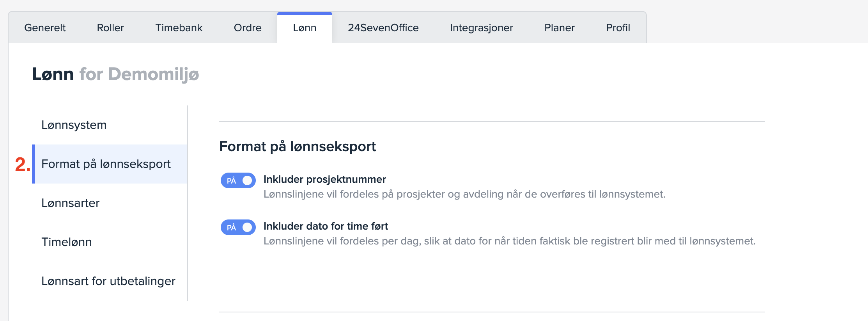The height and width of the screenshot is (321, 868).
Task: Go to the Ordre tab
Action: (248, 28)
